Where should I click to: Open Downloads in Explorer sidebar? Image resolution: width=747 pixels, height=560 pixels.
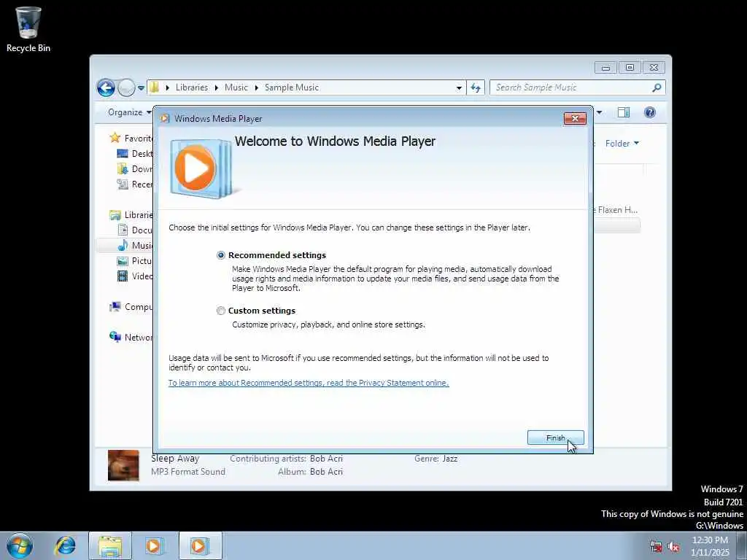tap(135, 168)
